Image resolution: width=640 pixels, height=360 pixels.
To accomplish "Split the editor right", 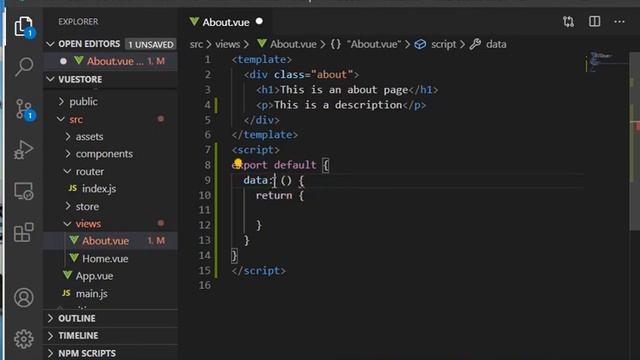I will tap(594, 21).
